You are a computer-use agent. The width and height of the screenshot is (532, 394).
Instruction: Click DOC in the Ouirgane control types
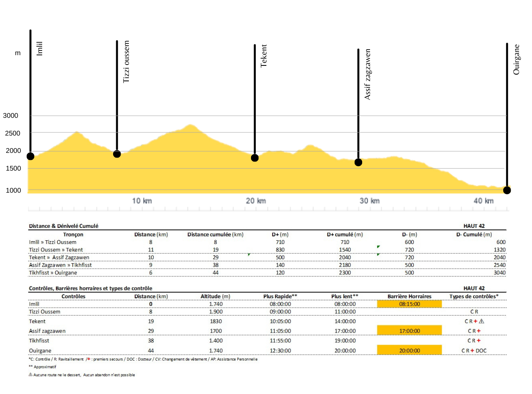click(x=481, y=351)
